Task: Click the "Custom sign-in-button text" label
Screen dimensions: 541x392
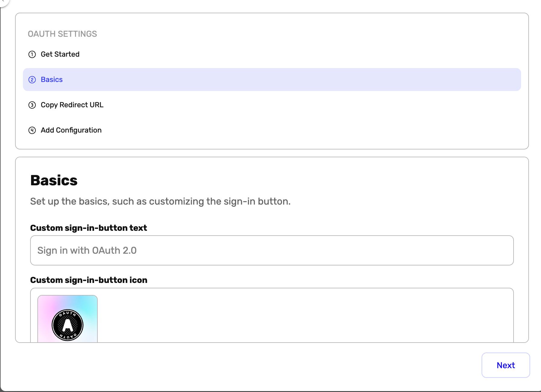Action: pyautogui.click(x=88, y=228)
